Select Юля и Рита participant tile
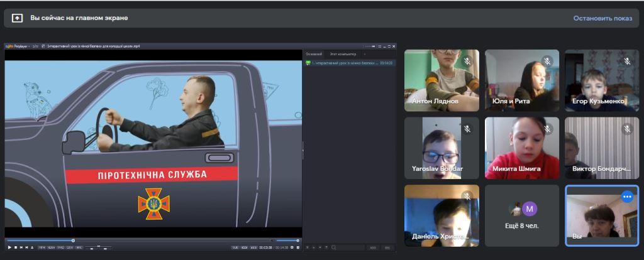 (522, 80)
